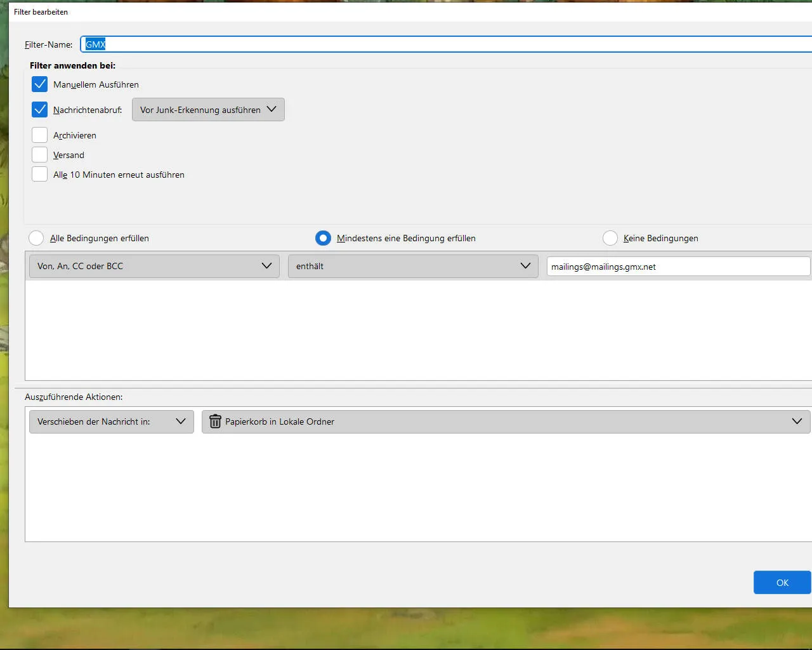Click the trash icon in Papierkorb dropdown
Screen dimensions: 812x650
pos(215,421)
